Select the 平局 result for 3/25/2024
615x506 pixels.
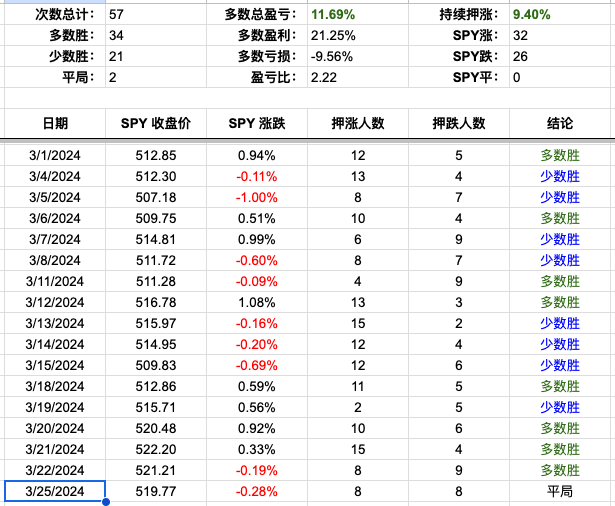pos(560,491)
